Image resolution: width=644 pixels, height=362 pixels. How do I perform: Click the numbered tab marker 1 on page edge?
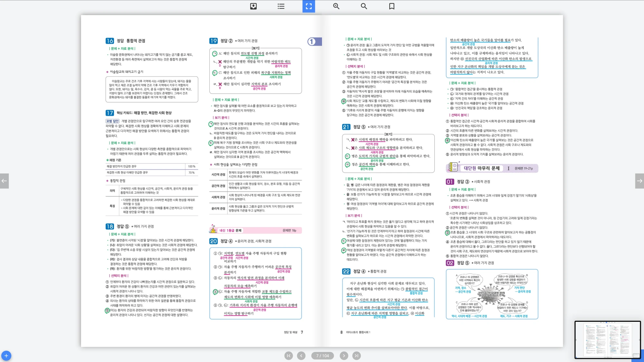coord(314,42)
